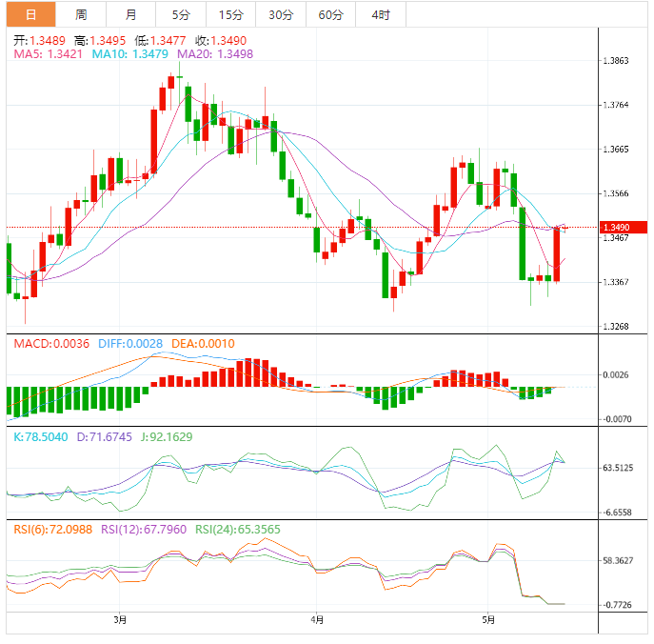The width and height of the screenshot is (654, 644).
Task: Click the 3月 marker on time axis
Action: click(x=120, y=620)
